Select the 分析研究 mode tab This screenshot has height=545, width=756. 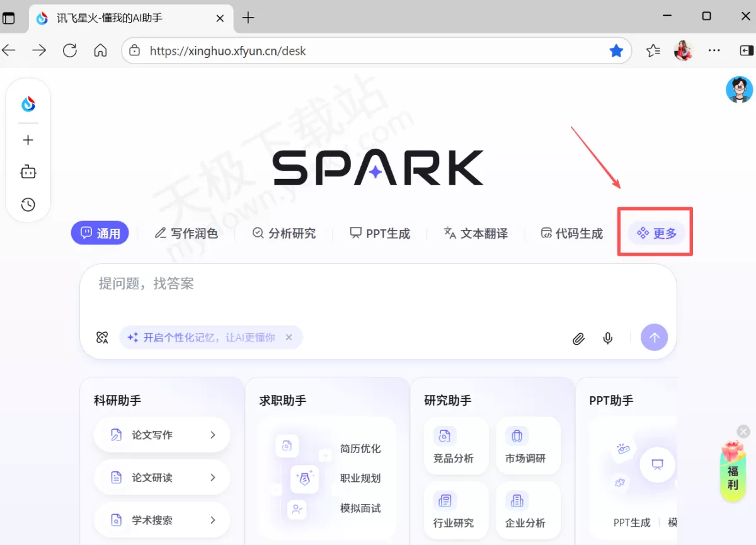(284, 233)
